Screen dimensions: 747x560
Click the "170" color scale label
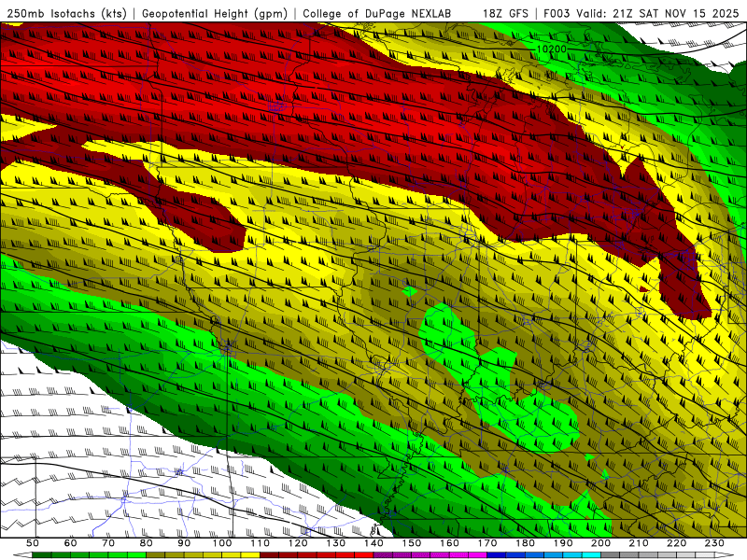point(486,543)
